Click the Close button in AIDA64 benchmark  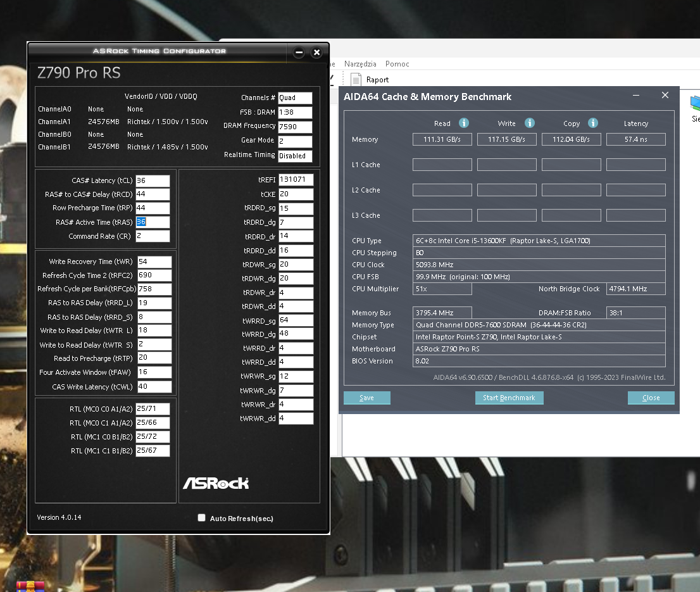pos(651,398)
